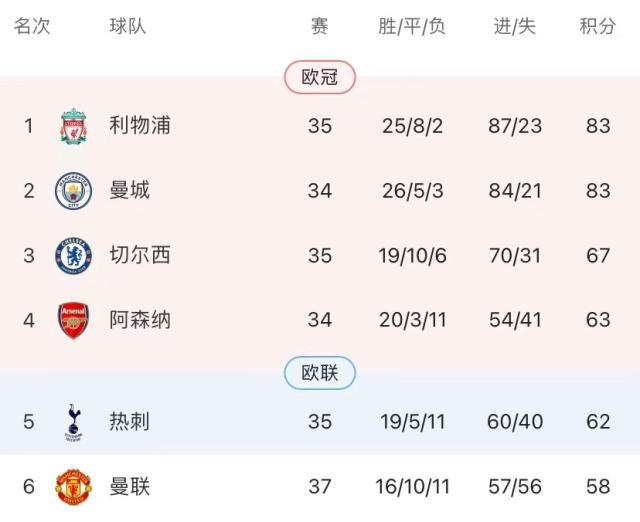Click the 积分 column header
Screen dimensions: 640x522
point(598,27)
